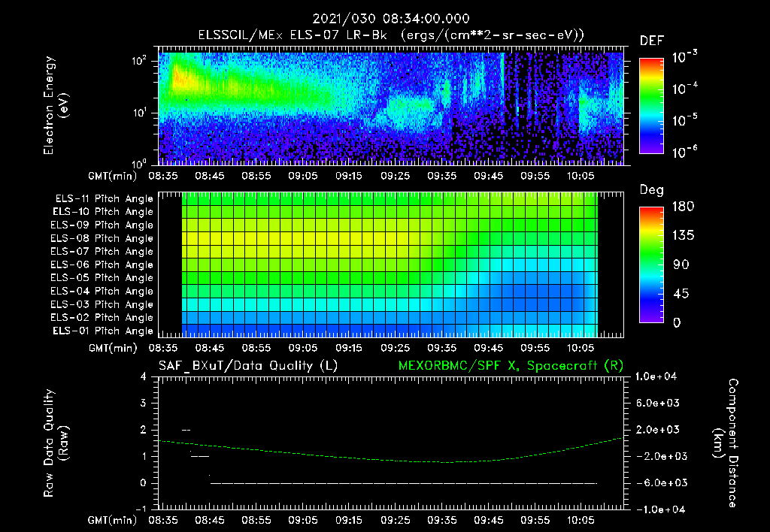Click the timestamp title 2021/030 08:34:00.000
Image resolution: width=770 pixels, height=532 pixels.
[x=391, y=19]
